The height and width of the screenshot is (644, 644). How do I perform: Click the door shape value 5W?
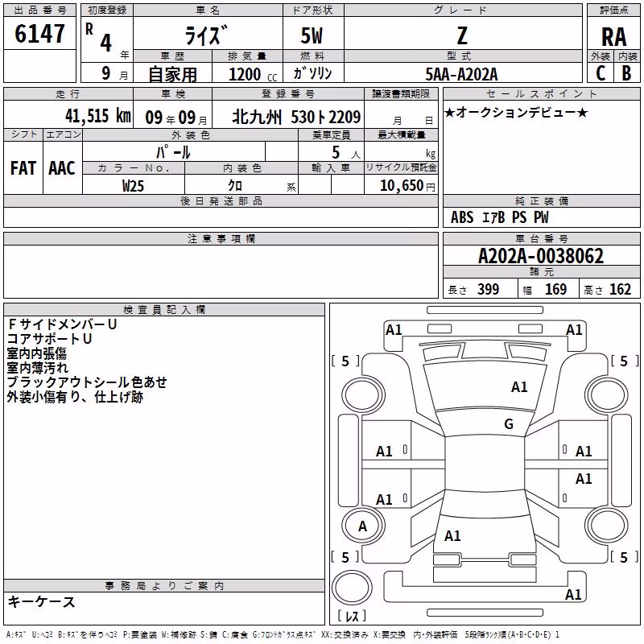312,35
